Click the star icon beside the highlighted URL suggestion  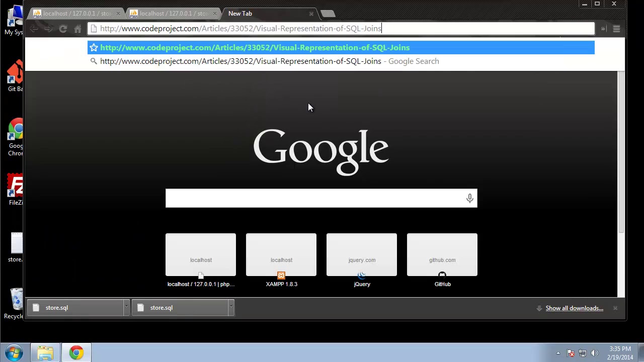[x=94, y=47]
